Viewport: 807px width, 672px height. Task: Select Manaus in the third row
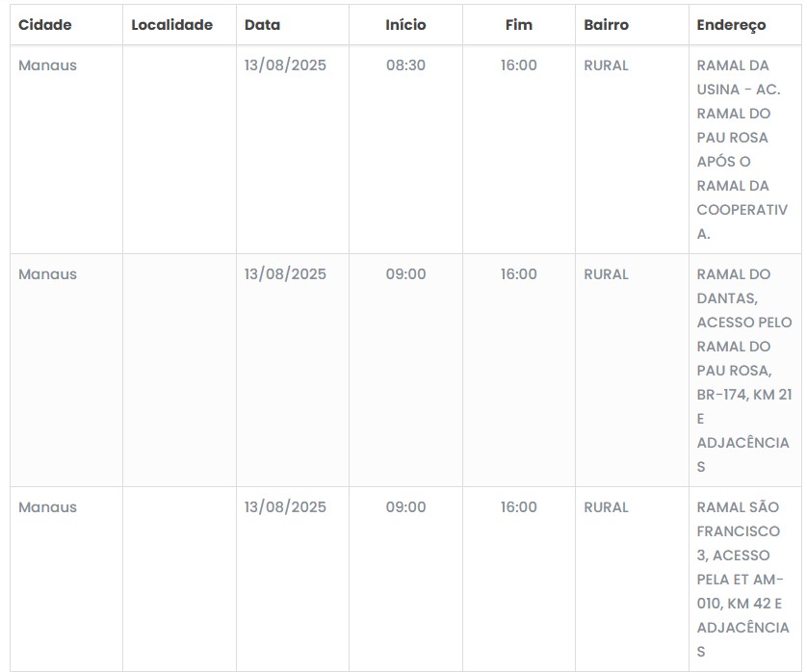click(x=47, y=507)
